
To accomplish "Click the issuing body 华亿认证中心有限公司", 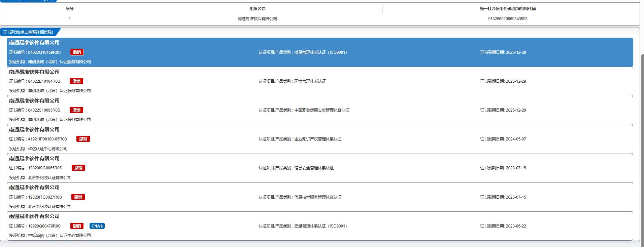I will pyautogui.click(x=47, y=149).
